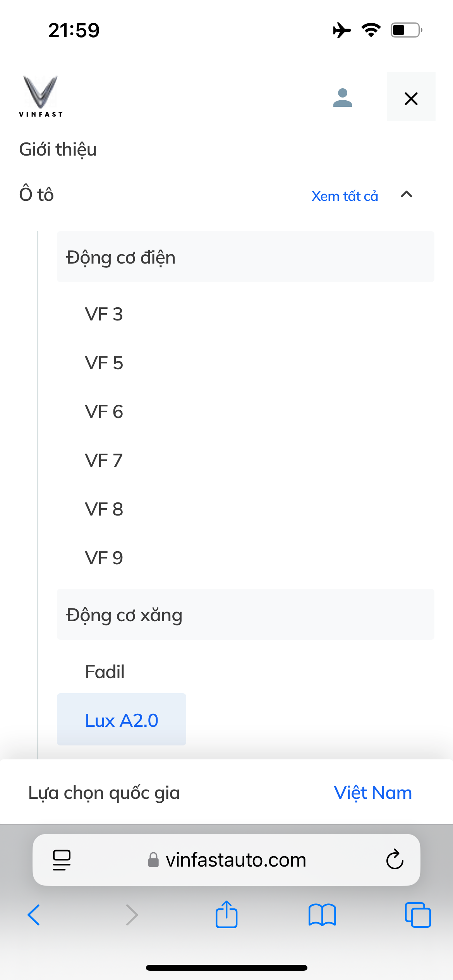Tap the Động cơ điện category header

point(245,257)
